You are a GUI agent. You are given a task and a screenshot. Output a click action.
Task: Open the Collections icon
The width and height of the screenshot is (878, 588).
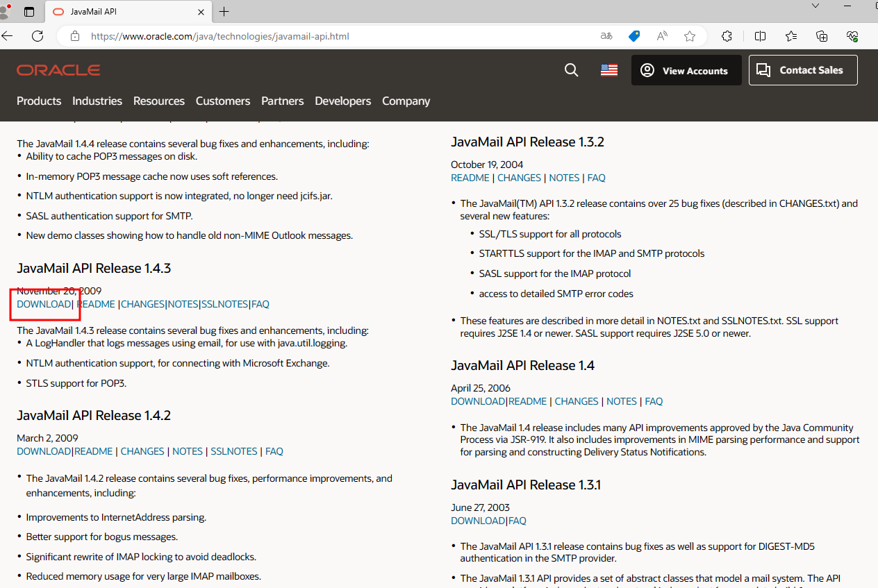point(822,36)
